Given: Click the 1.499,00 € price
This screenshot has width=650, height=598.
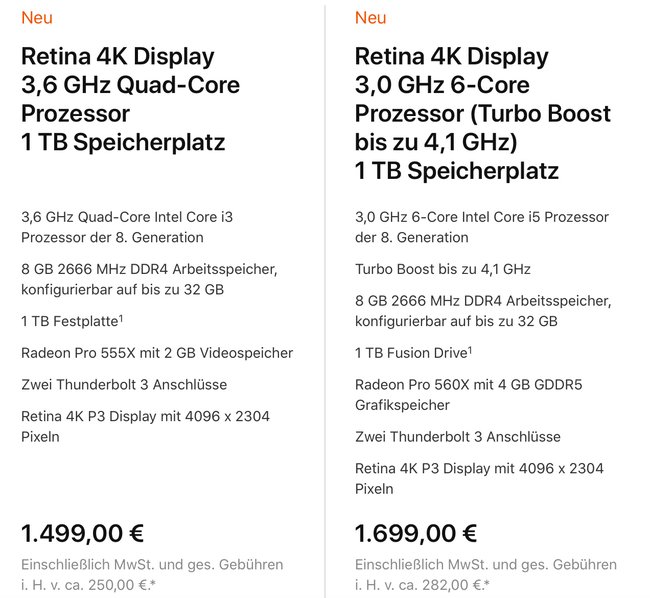Looking at the screenshot, I should pyautogui.click(x=82, y=533).
